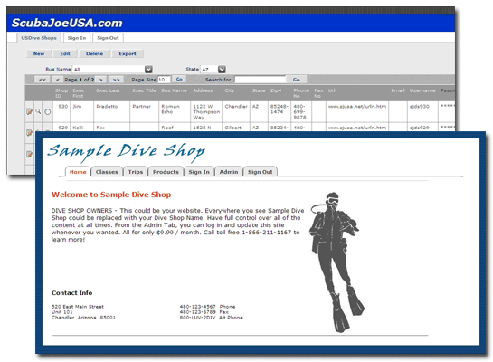Click the edit icon in the second grid row
Image resolution: width=493 pixels, height=362 pixels.
29,133
